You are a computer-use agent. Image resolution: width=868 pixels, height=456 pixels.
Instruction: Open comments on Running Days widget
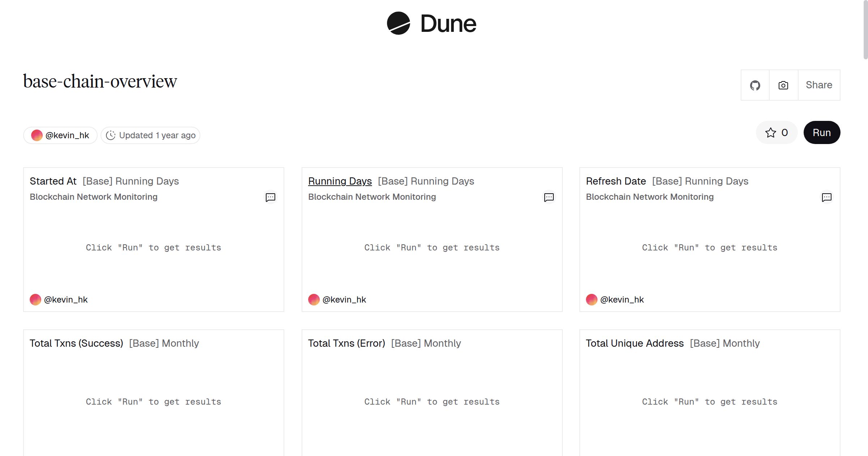[549, 197]
